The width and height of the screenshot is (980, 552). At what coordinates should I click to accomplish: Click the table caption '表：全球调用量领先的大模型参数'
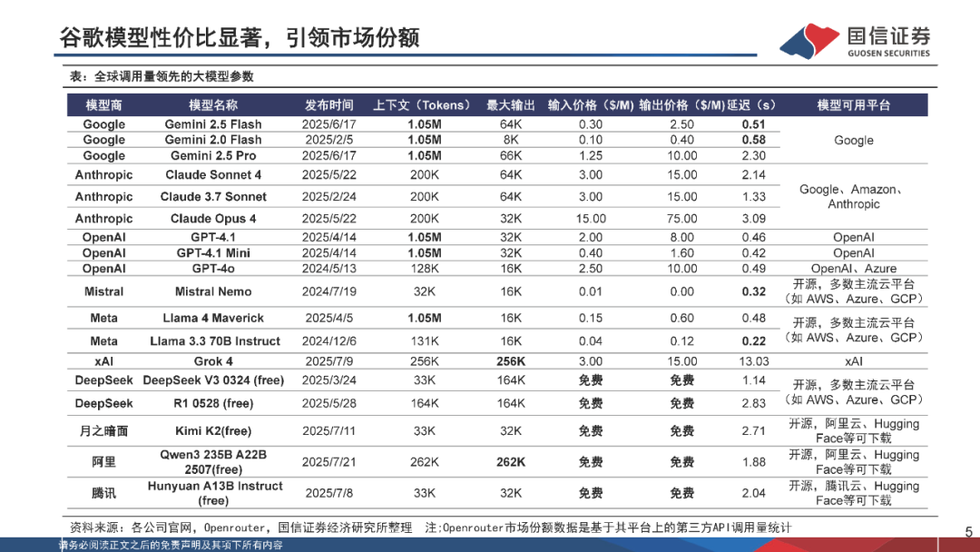pos(162,76)
